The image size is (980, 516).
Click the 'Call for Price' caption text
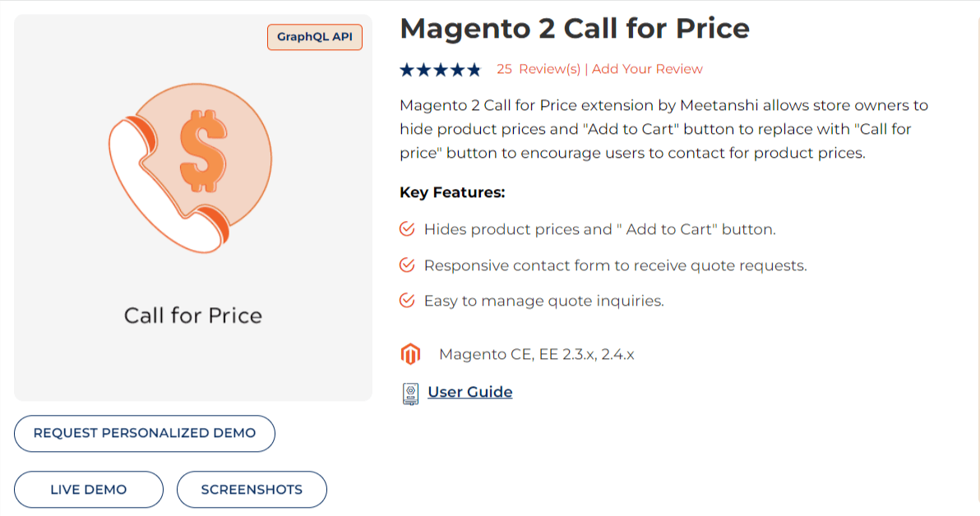192,316
